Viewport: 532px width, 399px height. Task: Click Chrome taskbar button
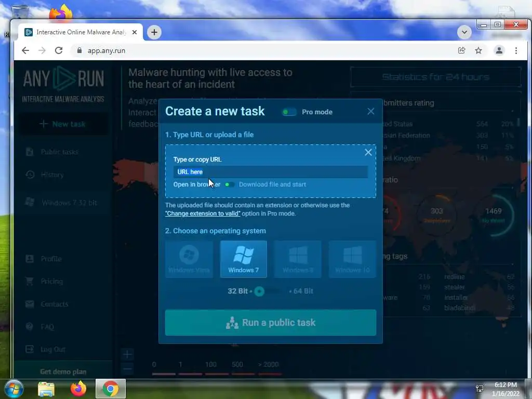coord(111,389)
